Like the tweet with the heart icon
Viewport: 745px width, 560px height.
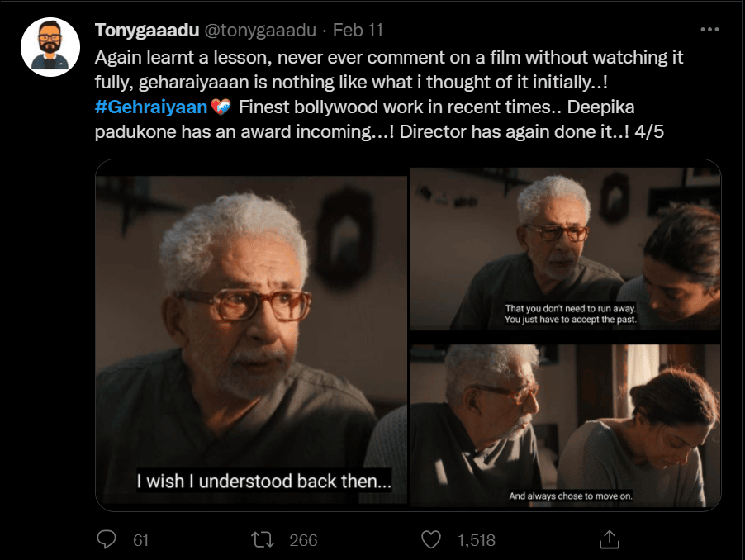pos(431,539)
